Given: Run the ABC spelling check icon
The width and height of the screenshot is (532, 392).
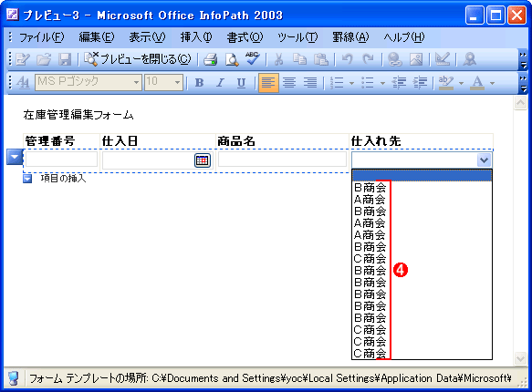Looking at the screenshot, I should pyautogui.click(x=253, y=59).
